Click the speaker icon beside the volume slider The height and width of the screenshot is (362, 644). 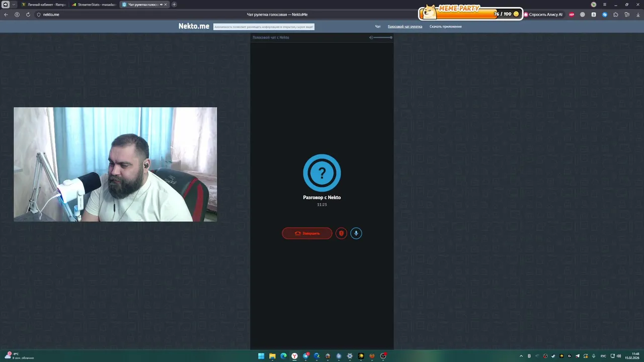point(371,37)
